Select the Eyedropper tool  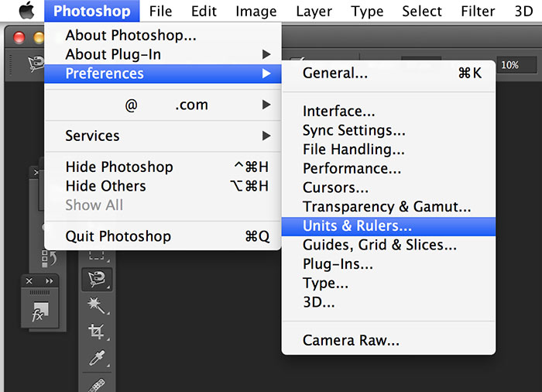click(97, 358)
